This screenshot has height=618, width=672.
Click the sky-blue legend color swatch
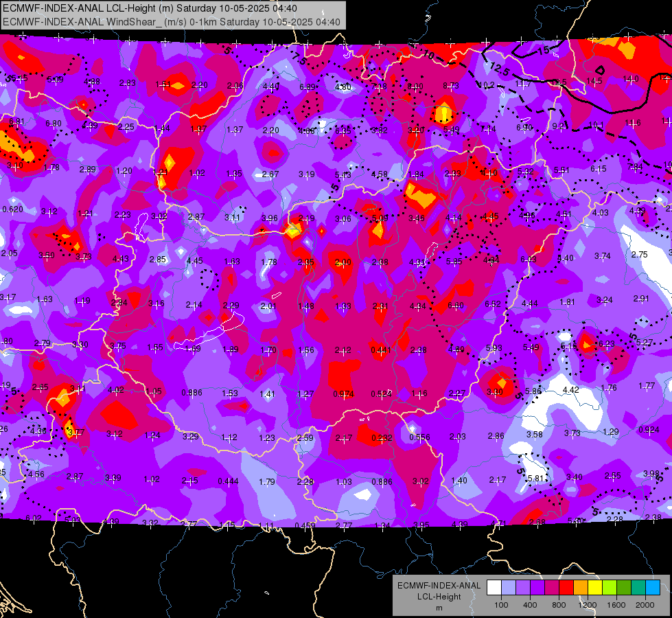[x=653, y=588]
